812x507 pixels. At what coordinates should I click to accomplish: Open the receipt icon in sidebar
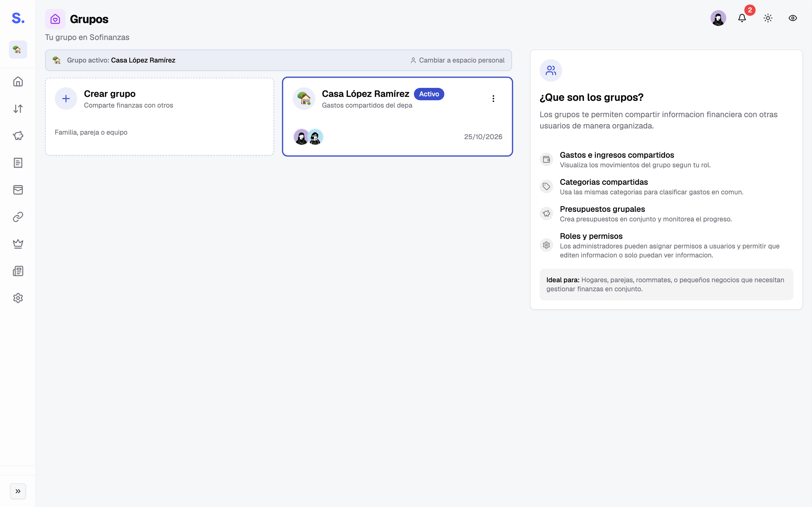click(x=18, y=163)
